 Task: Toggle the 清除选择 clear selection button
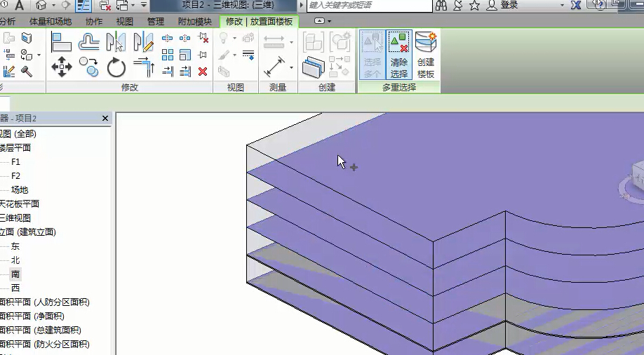click(399, 55)
